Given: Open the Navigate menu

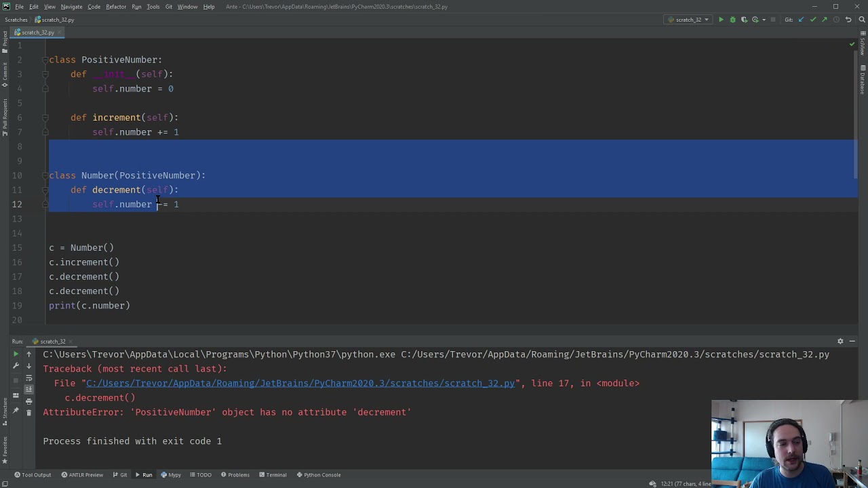Looking at the screenshot, I should (71, 7).
